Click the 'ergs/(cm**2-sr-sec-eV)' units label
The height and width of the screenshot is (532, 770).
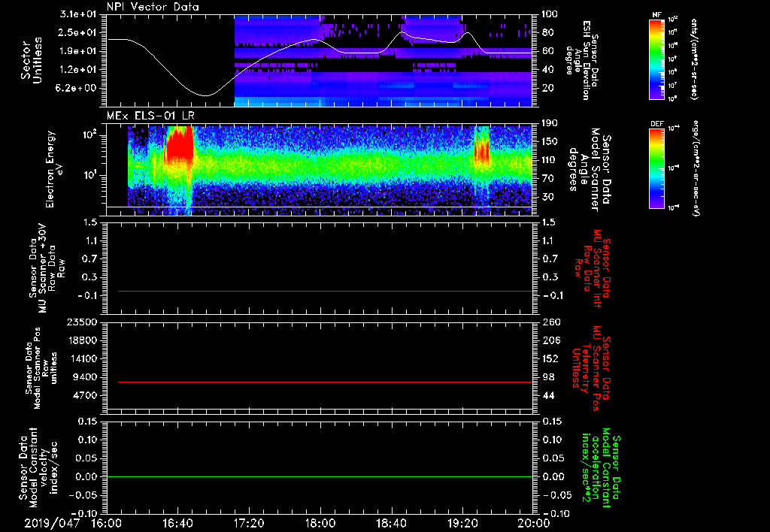(x=696, y=168)
